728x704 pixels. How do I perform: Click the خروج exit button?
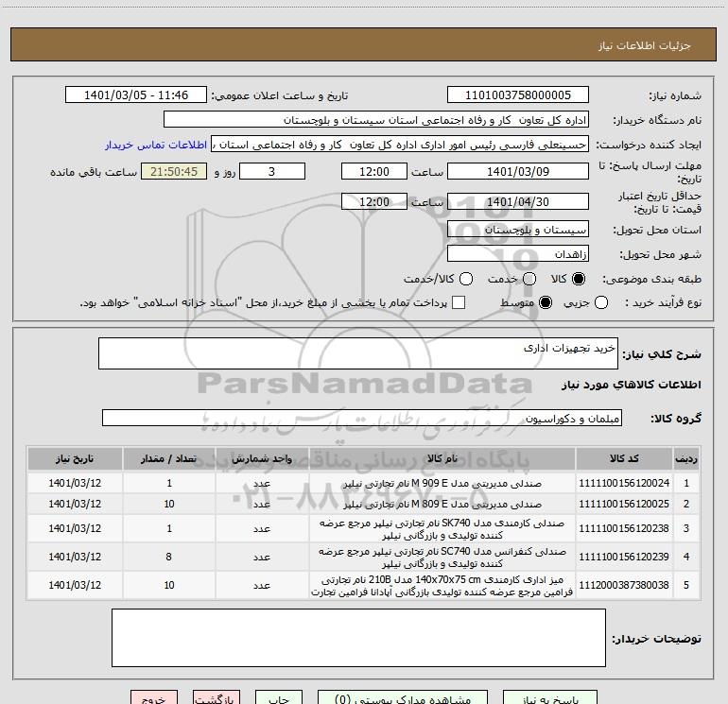point(154,699)
